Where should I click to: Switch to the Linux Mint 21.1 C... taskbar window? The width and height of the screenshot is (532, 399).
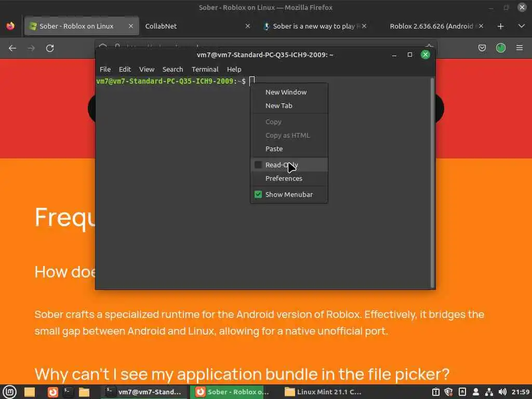(323, 392)
